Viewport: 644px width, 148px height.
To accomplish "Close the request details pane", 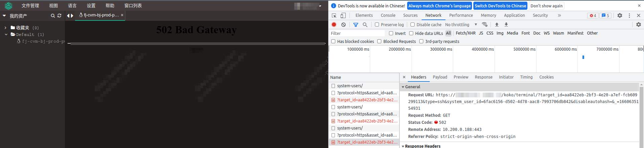I will (x=404, y=77).
